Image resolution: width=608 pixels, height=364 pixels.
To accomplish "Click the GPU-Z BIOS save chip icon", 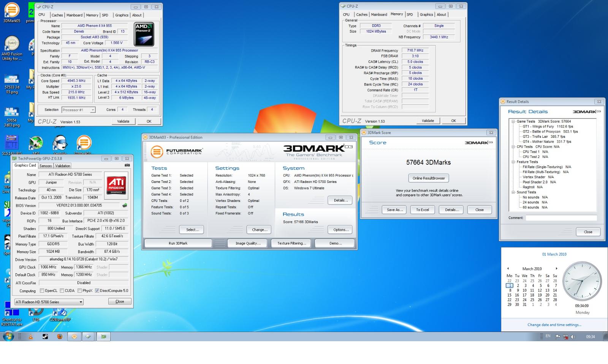I will [x=125, y=205].
